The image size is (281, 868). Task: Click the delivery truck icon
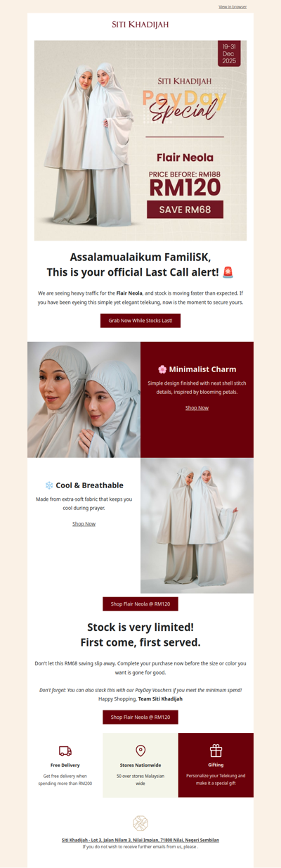pyautogui.click(x=65, y=751)
